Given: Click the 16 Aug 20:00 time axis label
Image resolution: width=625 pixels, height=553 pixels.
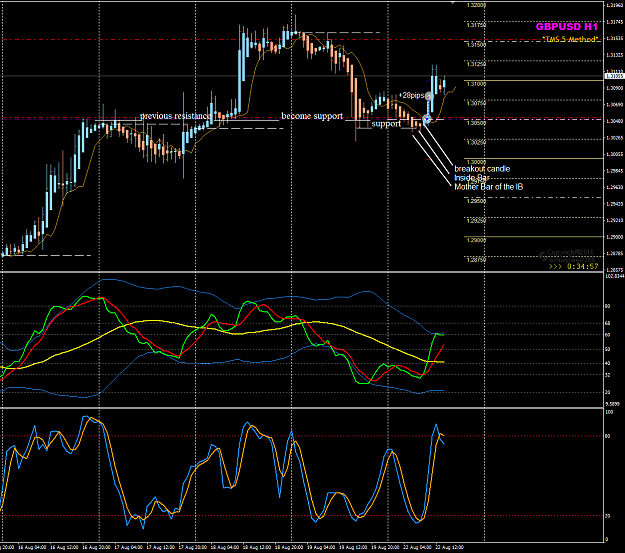Looking at the screenshot, I should coord(96,547).
